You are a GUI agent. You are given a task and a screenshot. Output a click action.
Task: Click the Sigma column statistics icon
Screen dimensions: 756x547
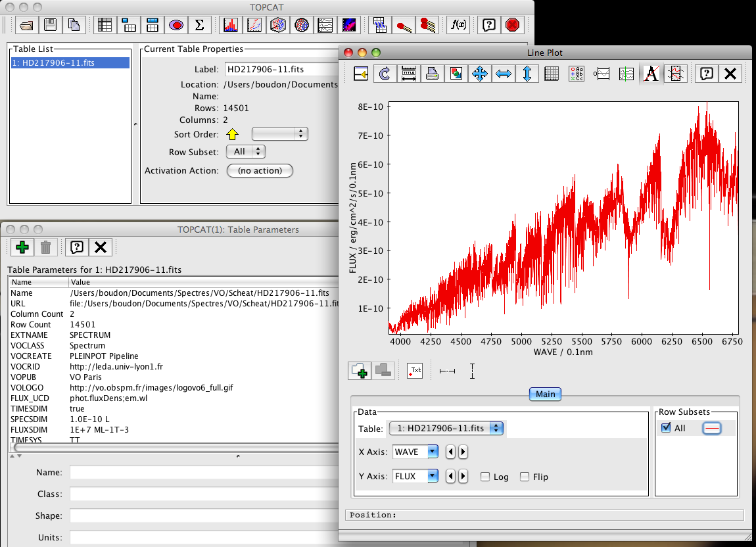click(199, 25)
